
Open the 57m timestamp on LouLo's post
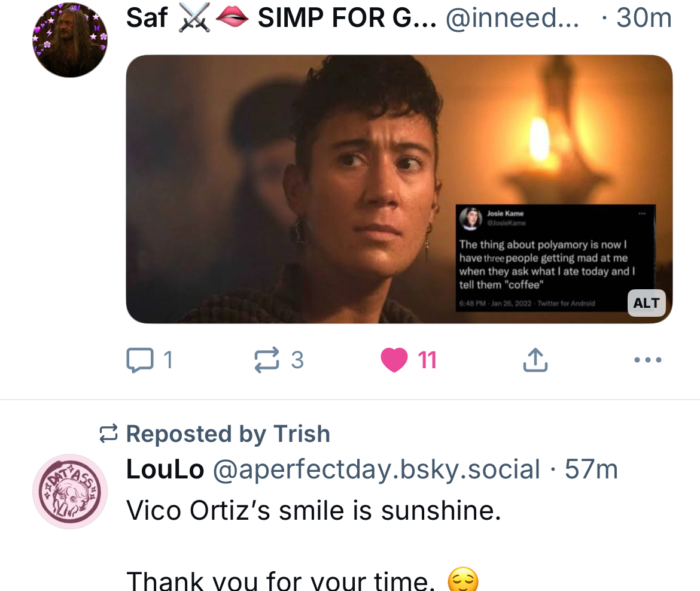coord(591,469)
